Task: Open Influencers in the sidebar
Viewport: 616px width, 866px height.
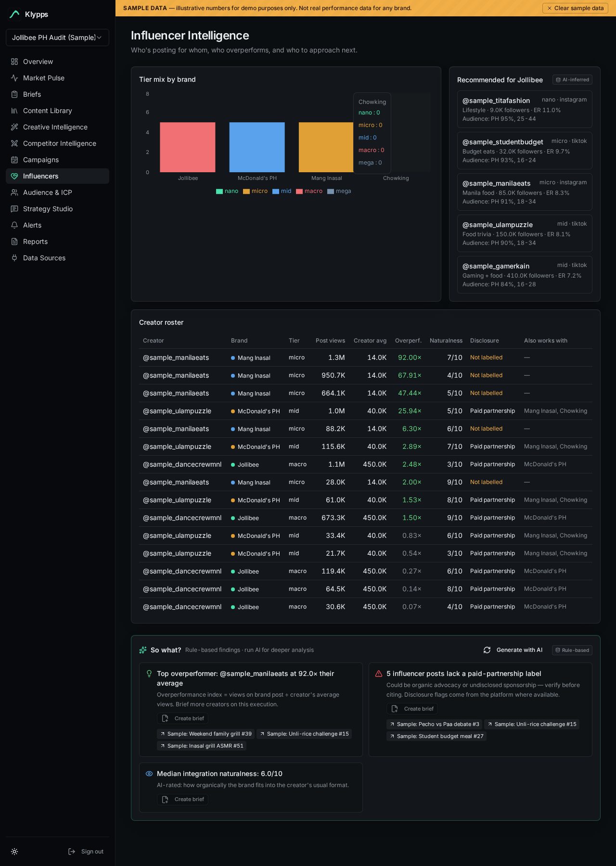Action: (57, 176)
